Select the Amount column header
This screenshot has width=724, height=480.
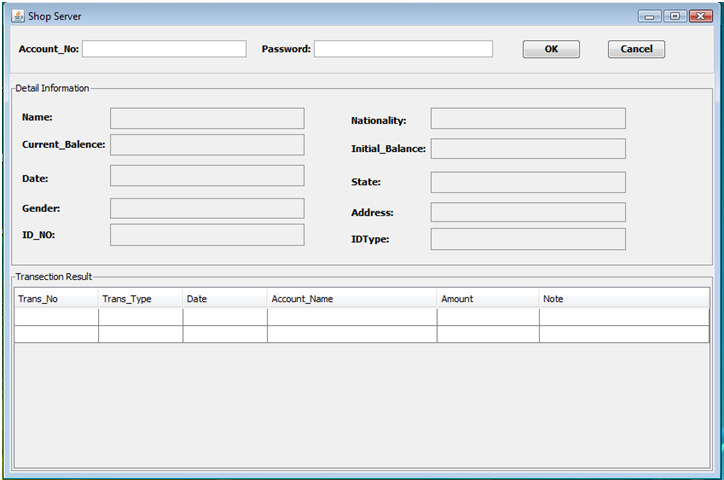(x=487, y=299)
